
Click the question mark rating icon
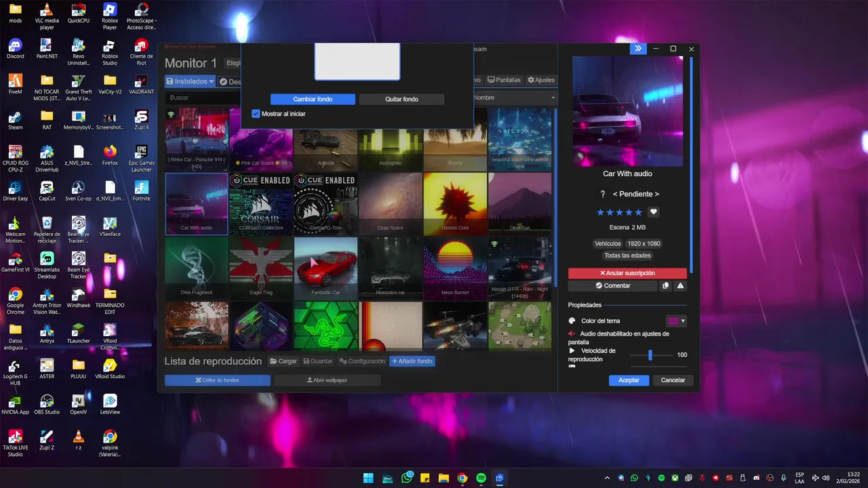click(x=603, y=195)
